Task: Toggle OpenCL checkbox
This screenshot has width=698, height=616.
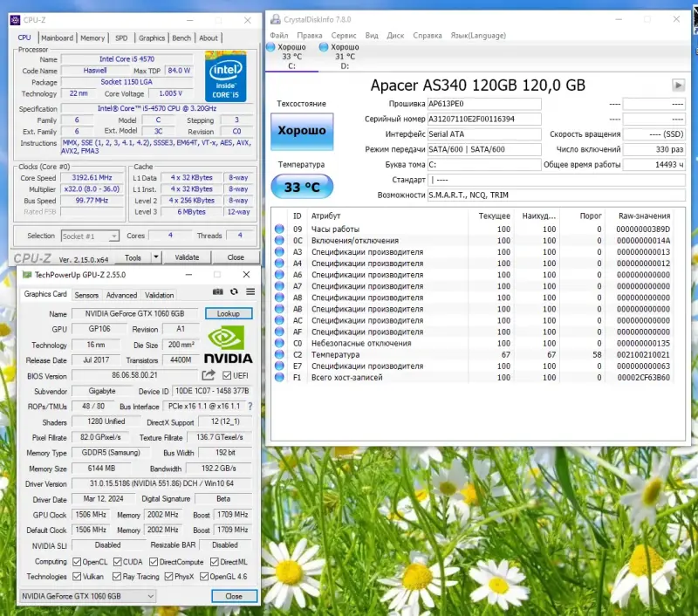Action: tap(77, 562)
